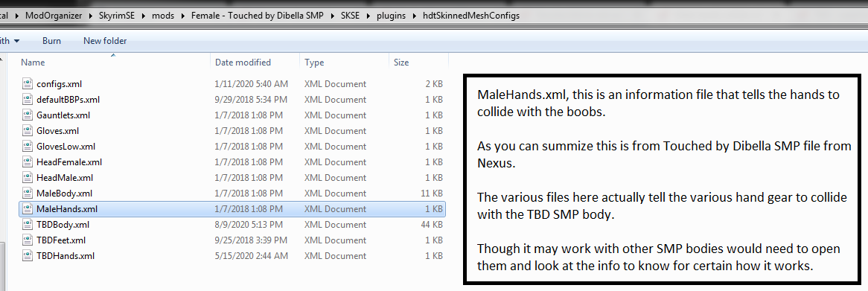This screenshot has width=868, height=291.
Task: Click the hdtSkinnedMeshConfigs breadcrumb
Action: tap(470, 16)
